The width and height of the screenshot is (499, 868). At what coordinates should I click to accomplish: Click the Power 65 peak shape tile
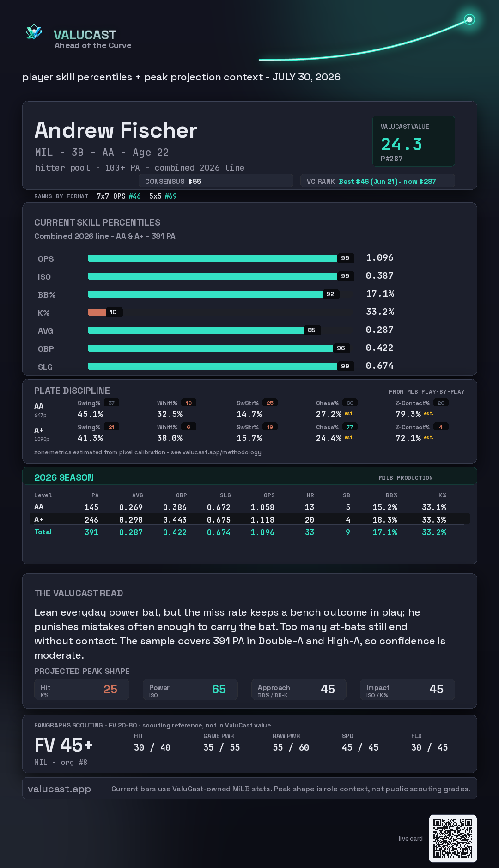pyautogui.click(x=190, y=689)
